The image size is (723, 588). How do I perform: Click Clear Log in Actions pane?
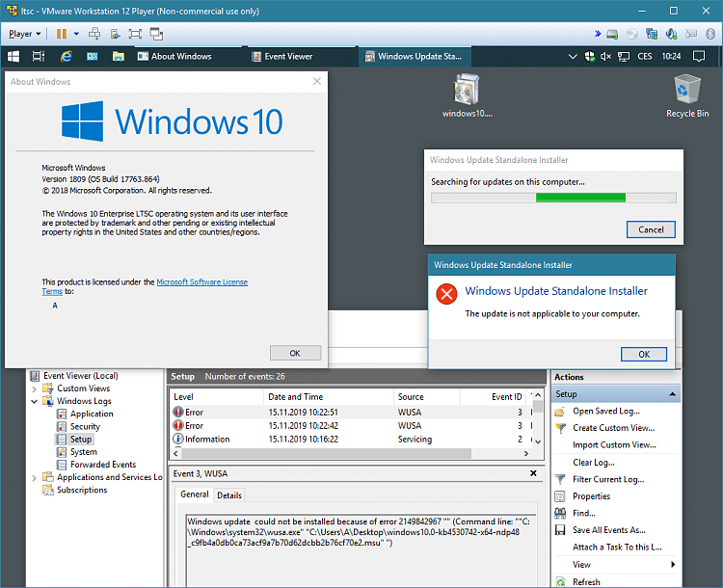click(594, 462)
